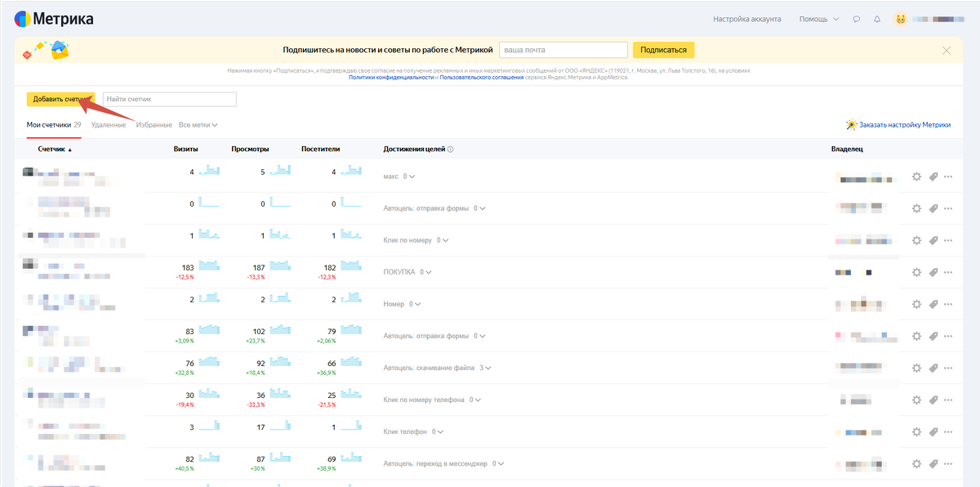Viewport: 980px width, 487px height.
Task: Sort by the Счетчик column header
Action: [55, 150]
